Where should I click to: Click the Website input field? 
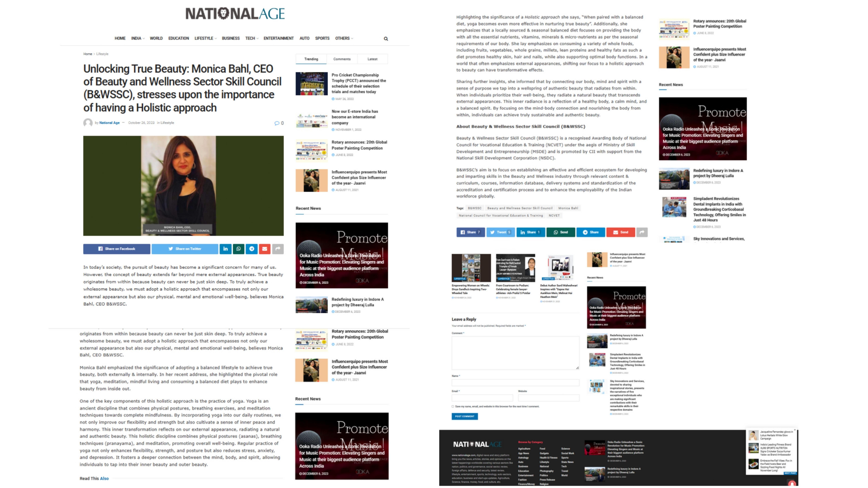click(549, 398)
